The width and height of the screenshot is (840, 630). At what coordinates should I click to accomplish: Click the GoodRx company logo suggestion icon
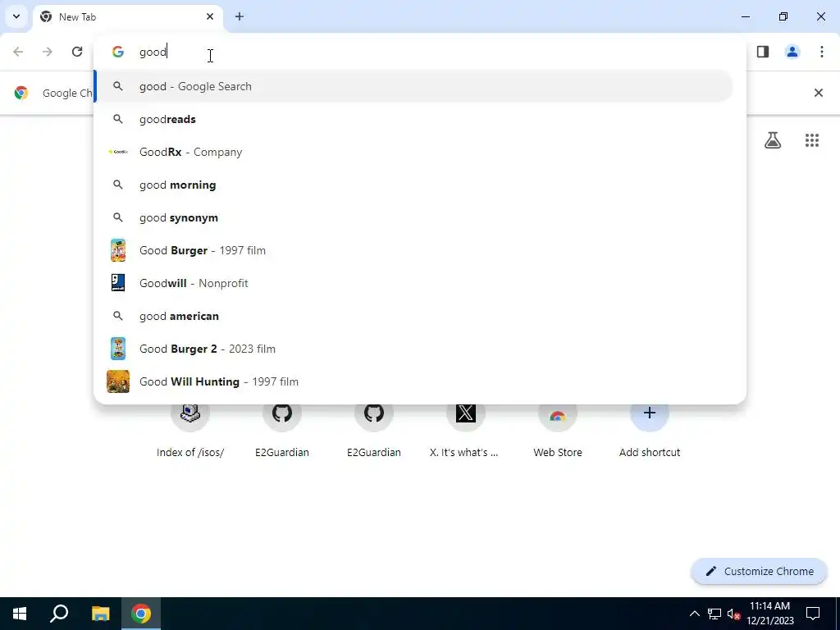click(x=118, y=152)
